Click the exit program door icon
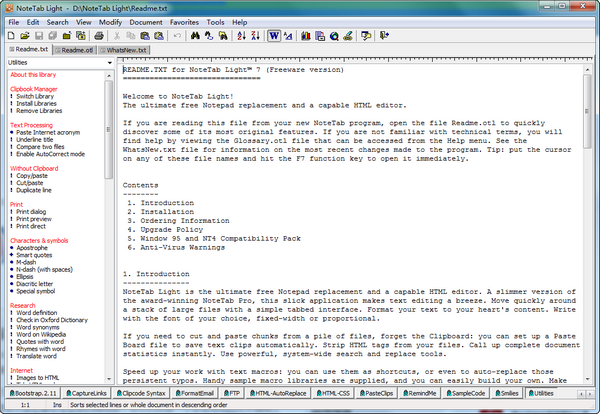Screen dimensions: 600x414 [x=384, y=36]
